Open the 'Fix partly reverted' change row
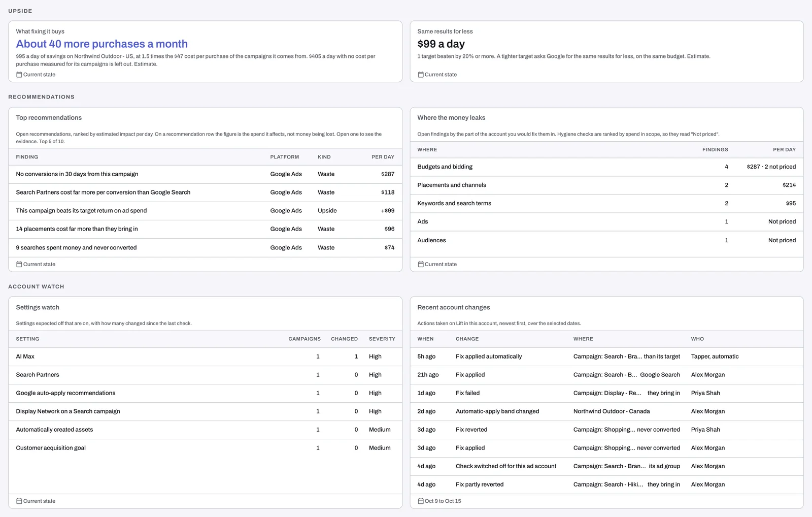The width and height of the screenshot is (812, 517). click(606, 484)
